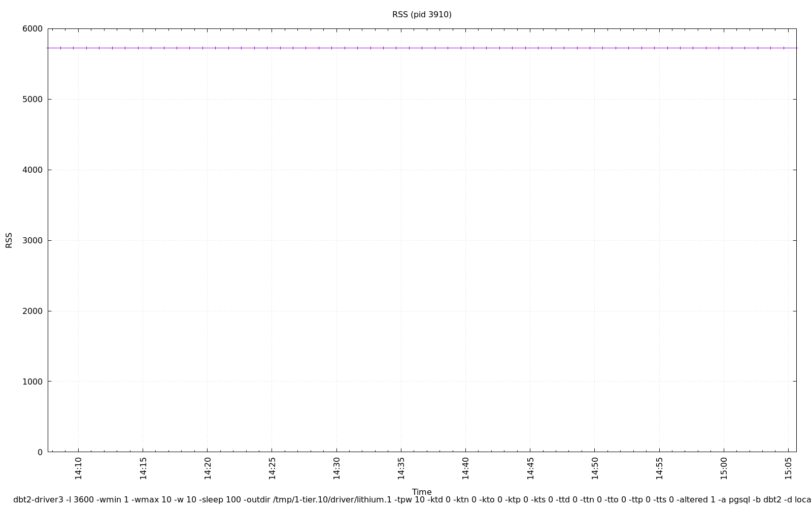Click the Time x-axis label
Screen dimensions: 812x508
[x=422, y=492]
